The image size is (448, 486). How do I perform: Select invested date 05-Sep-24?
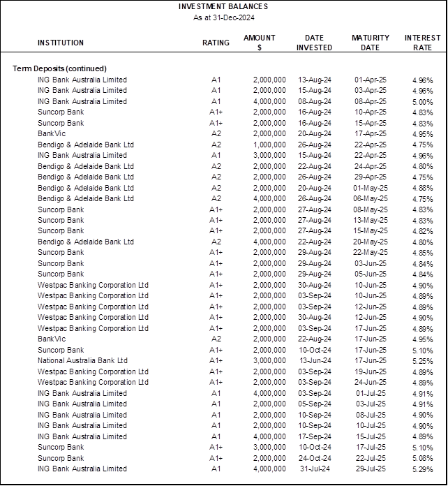pos(315,404)
